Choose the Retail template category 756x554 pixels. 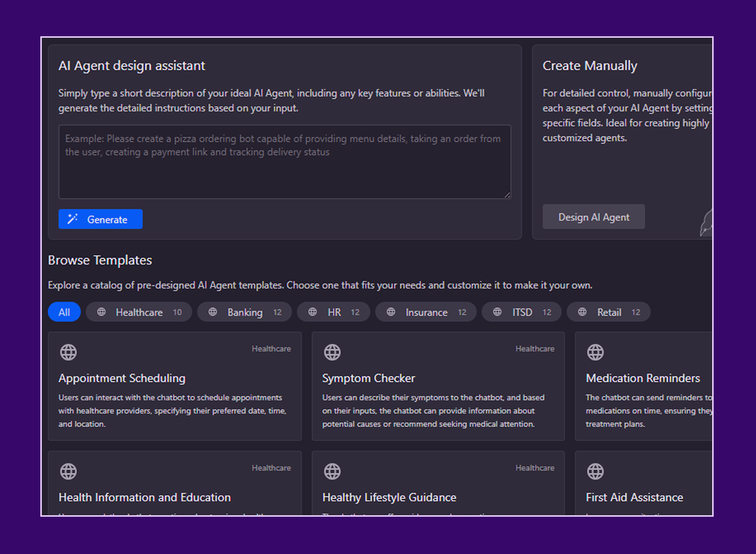point(609,312)
